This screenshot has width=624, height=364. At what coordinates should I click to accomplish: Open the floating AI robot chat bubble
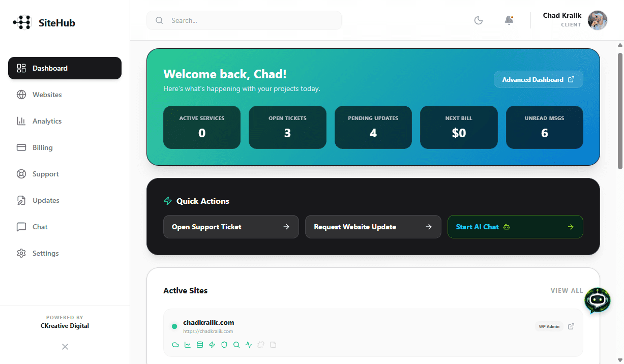(597, 300)
